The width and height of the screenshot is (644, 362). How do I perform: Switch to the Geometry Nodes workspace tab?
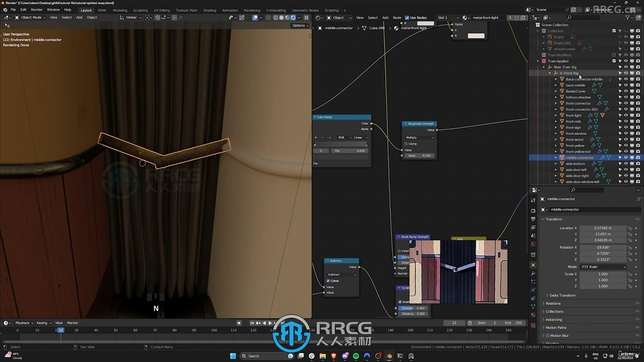point(305,10)
